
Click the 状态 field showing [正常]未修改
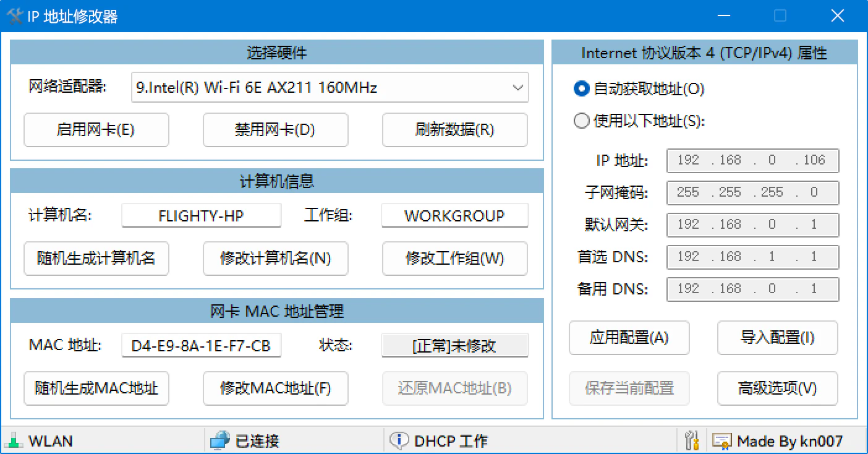point(455,346)
